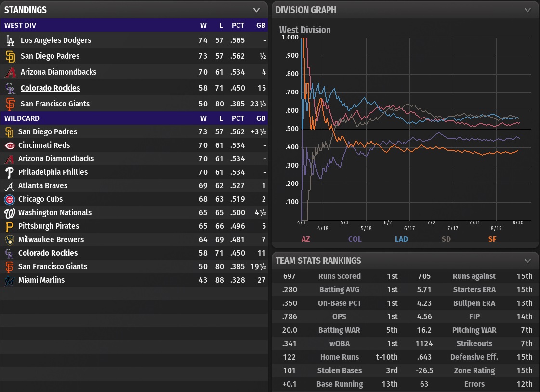Open San Francisco Giants in West Div table
The height and width of the screenshot is (392, 540).
[55, 104]
